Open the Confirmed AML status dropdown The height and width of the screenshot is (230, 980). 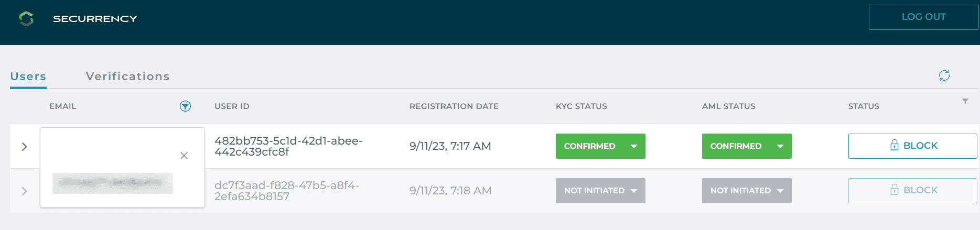click(747, 146)
